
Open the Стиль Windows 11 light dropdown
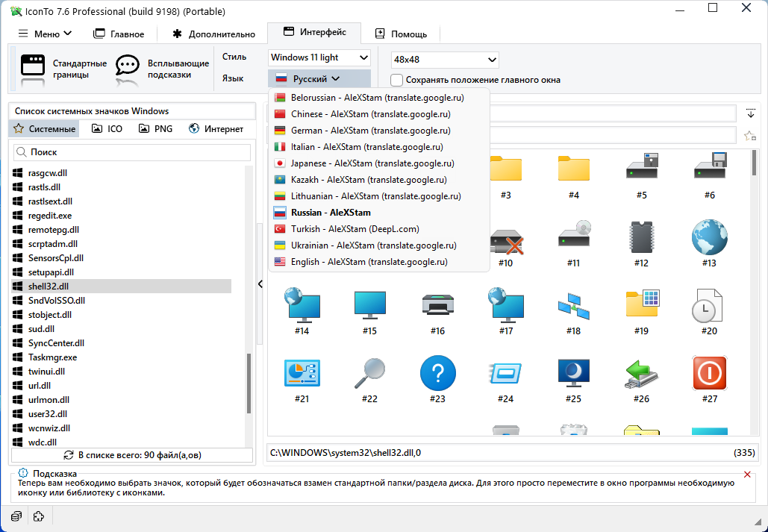click(x=319, y=57)
